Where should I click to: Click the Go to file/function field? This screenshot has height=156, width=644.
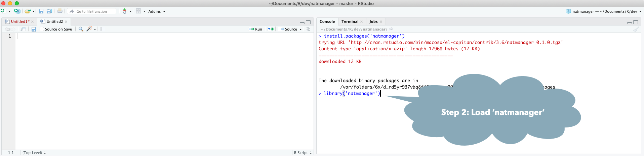click(92, 11)
